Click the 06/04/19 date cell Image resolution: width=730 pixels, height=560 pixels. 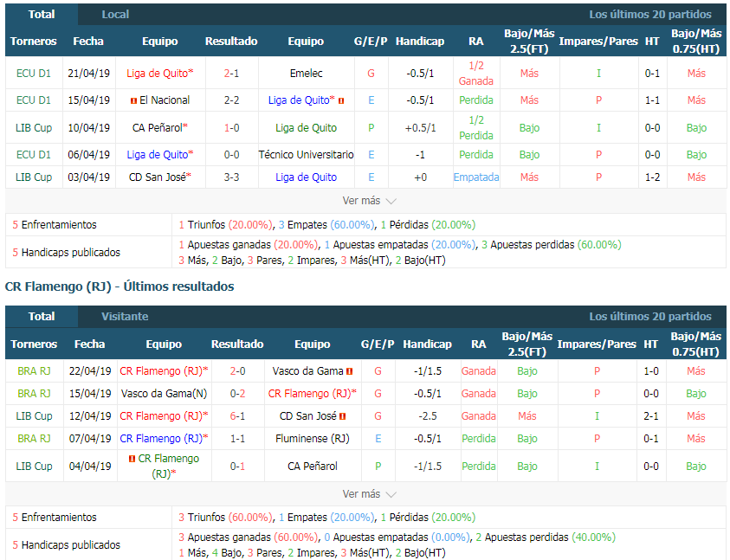(x=89, y=155)
